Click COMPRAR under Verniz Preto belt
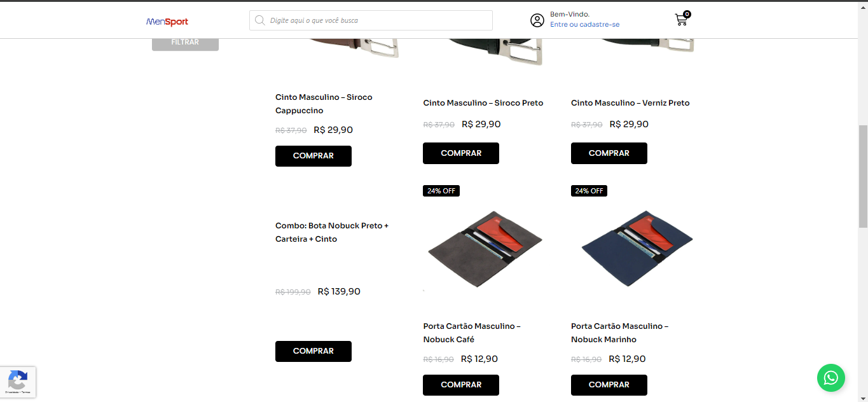Screen dimensions: 868x402 tap(609, 153)
